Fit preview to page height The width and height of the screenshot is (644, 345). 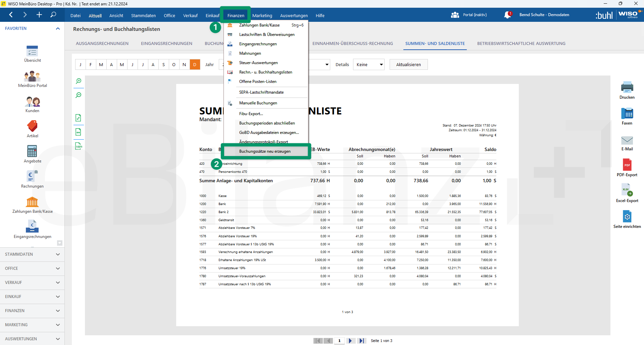(x=79, y=118)
